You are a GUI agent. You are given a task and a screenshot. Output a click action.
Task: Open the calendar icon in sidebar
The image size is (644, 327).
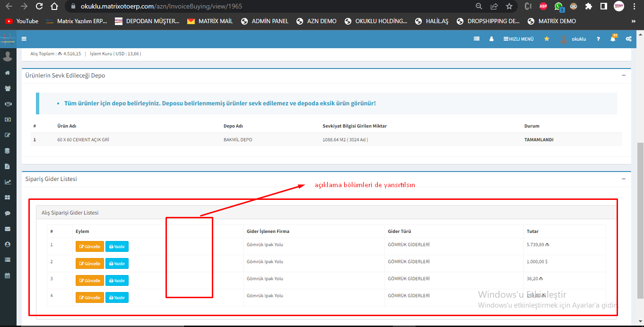tap(7, 275)
